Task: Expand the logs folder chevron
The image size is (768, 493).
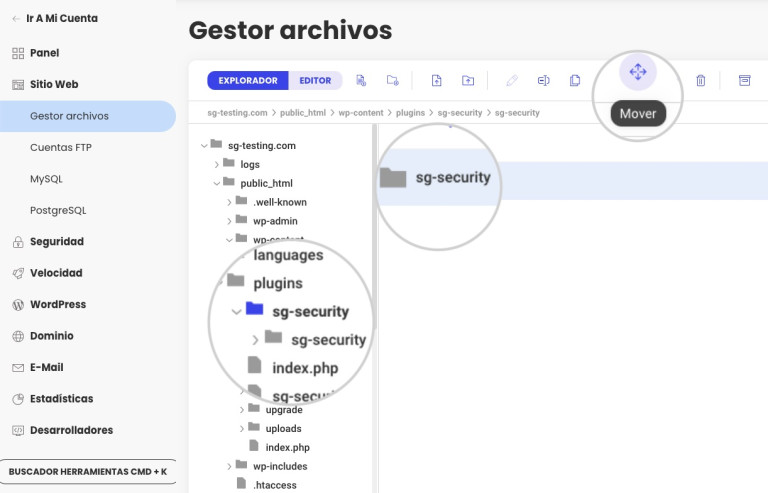Action: click(x=216, y=164)
